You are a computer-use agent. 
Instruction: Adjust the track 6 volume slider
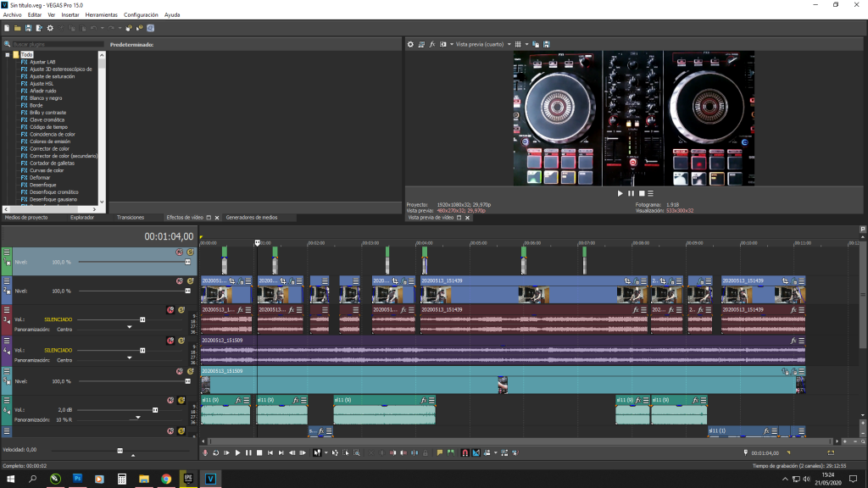pyautogui.click(x=154, y=410)
